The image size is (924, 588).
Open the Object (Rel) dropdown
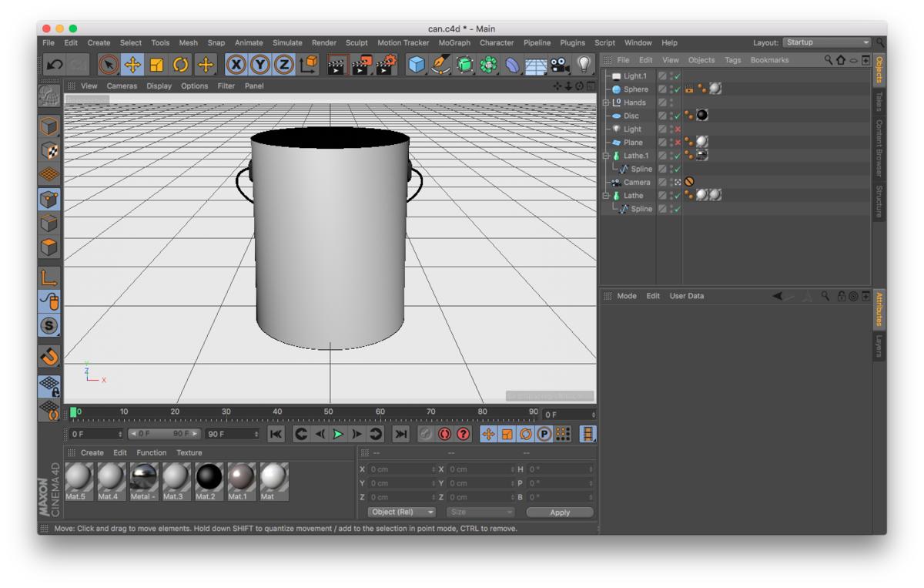tap(401, 512)
